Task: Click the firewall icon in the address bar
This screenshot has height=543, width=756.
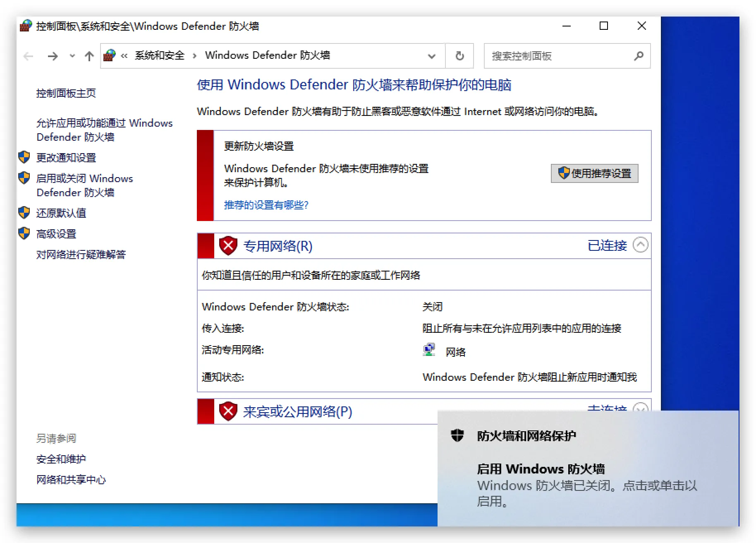Action: (110, 55)
